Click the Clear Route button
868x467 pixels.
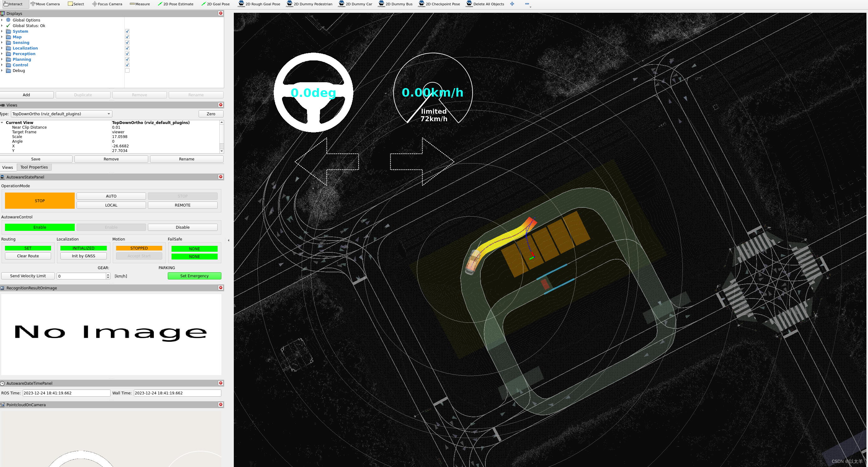(28, 256)
